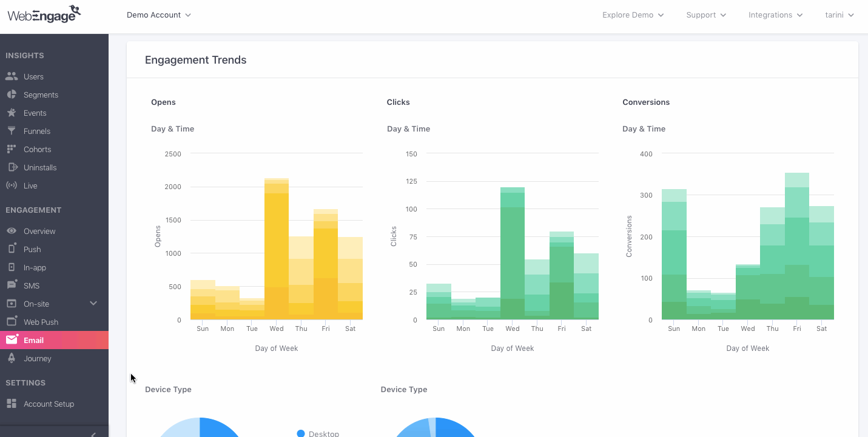Click the Desktop legend dot
868x437 pixels.
point(301,433)
